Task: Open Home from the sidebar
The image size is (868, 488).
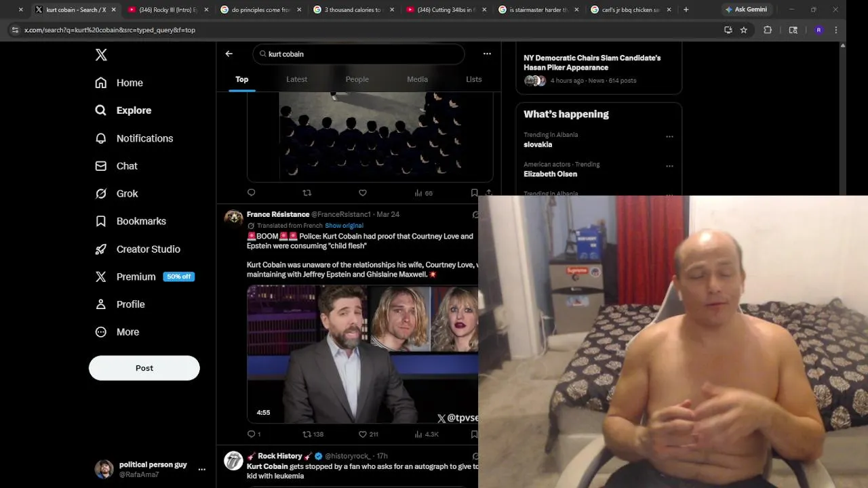Action: coord(119,83)
